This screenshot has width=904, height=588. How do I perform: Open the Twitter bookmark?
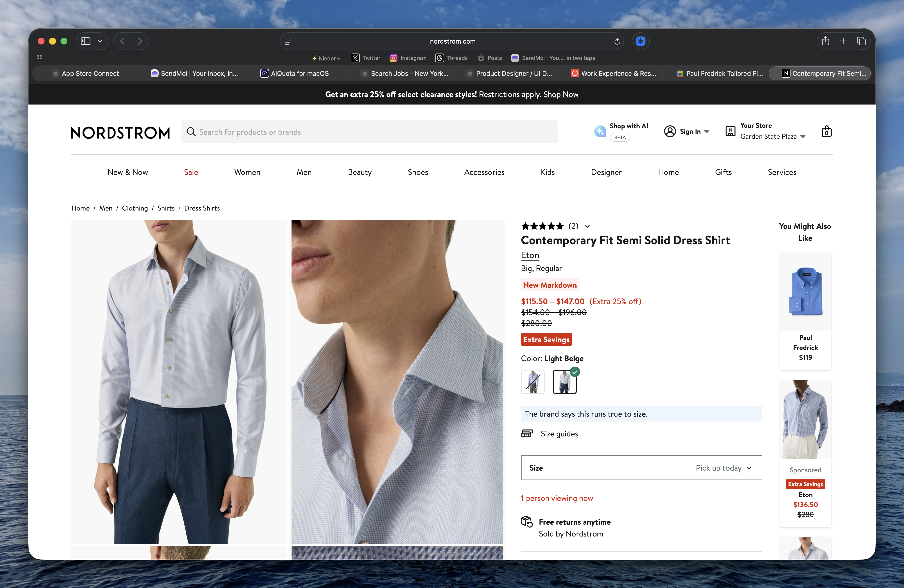click(x=366, y=58)
